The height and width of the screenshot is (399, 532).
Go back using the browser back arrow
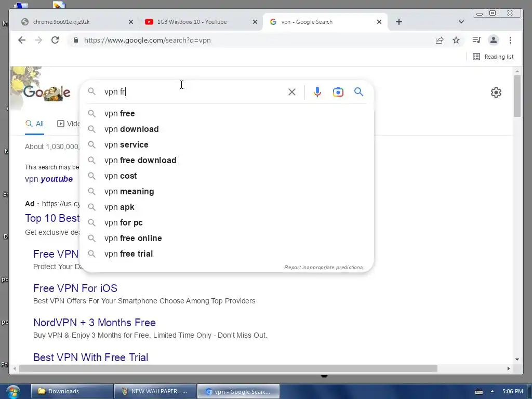tap(22, 40)
